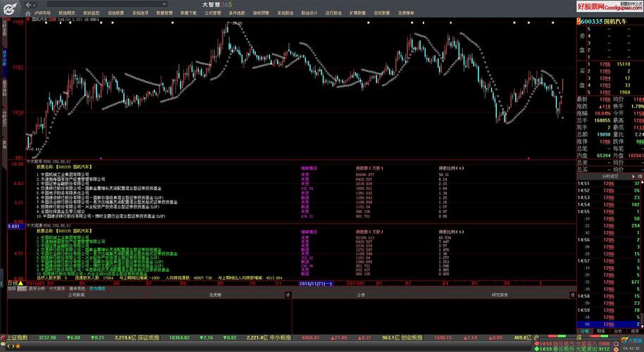Viewport: 644px width, 352px height.
Task: Open the 系统选项 menu
Action: coord(140,13)
